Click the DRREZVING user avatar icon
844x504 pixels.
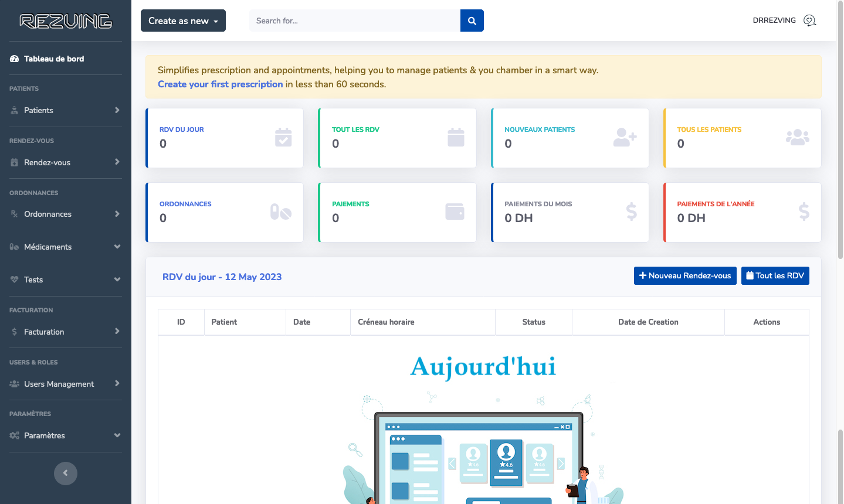point(809,21)
